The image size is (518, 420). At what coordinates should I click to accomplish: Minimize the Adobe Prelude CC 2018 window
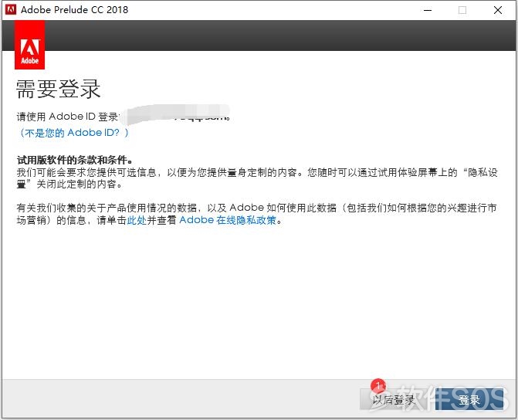428,10
